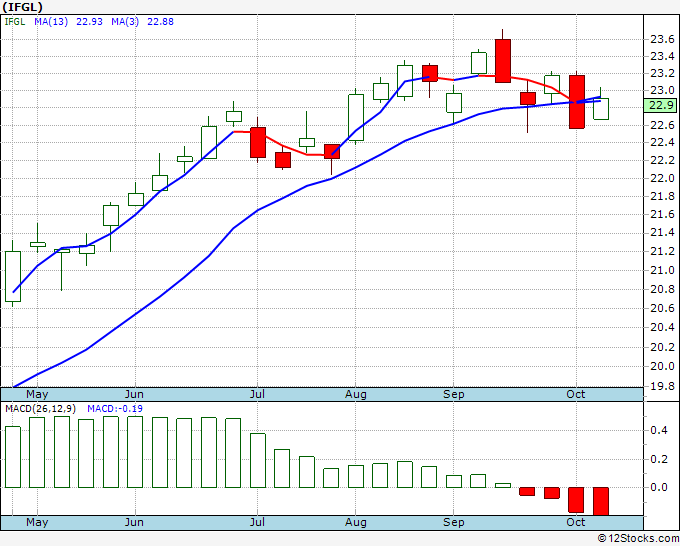Screen dimensions: 680x546
Task: Click May on the MACD panel time axis
Action: pos(37,523)
